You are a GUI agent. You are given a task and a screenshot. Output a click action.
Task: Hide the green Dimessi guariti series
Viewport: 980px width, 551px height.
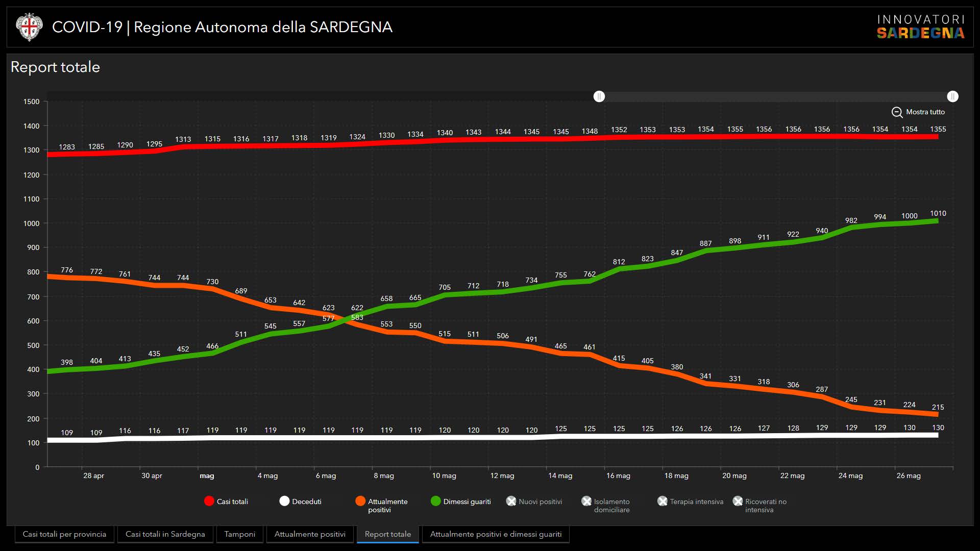click(x=435, y=501)
